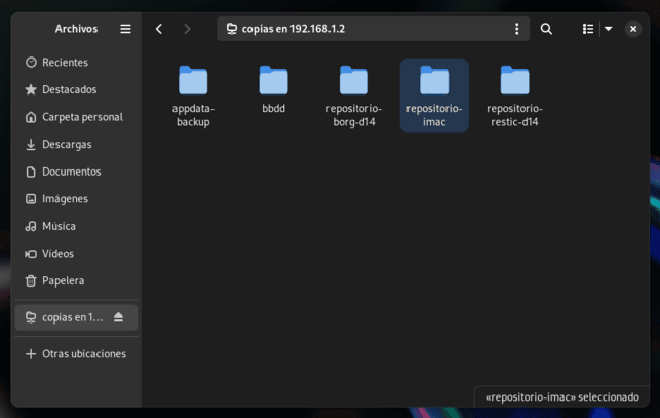660x418 pixels.
Task: Click the search magnifier icon
Action: tap(546, 29)
